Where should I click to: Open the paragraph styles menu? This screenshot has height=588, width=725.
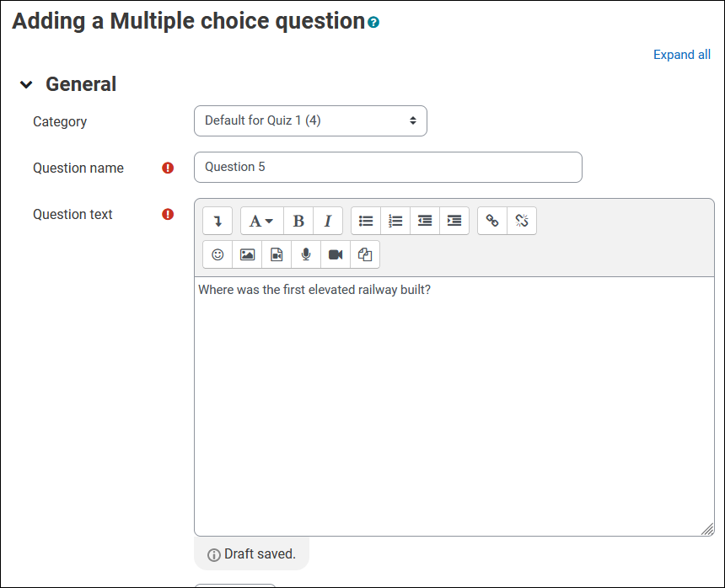(x=261, y=221)
